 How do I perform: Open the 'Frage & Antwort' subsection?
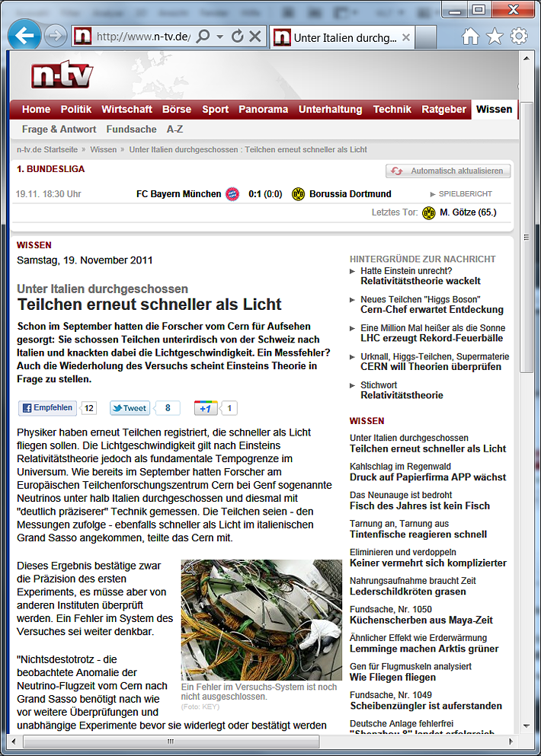click(x=59, y=129)
